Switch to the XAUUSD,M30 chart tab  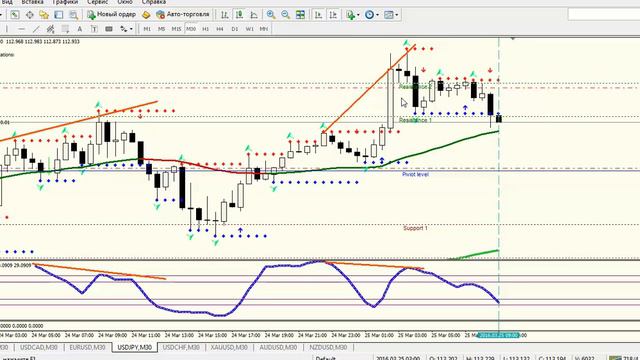229,347
